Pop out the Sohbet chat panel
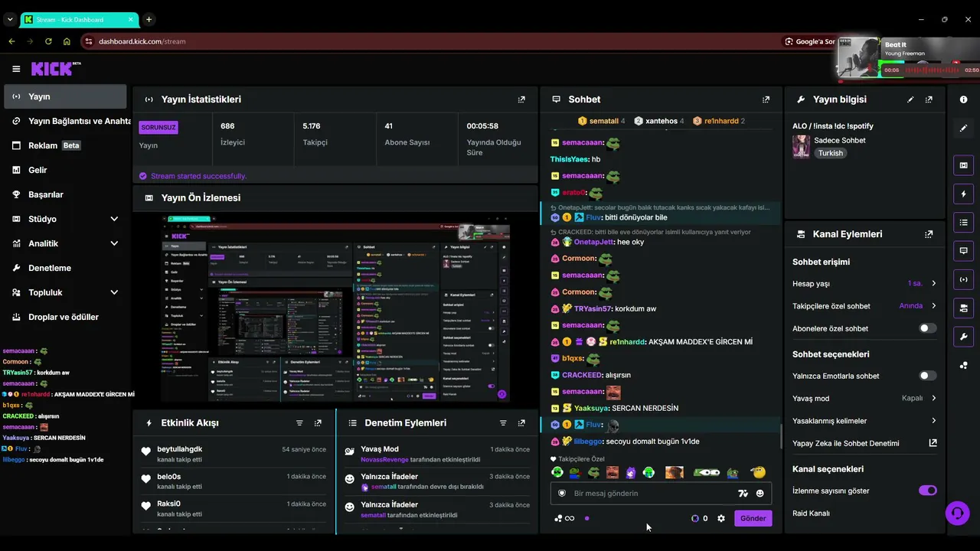This screenshot has width=980, height=551. tap(766, 99)
